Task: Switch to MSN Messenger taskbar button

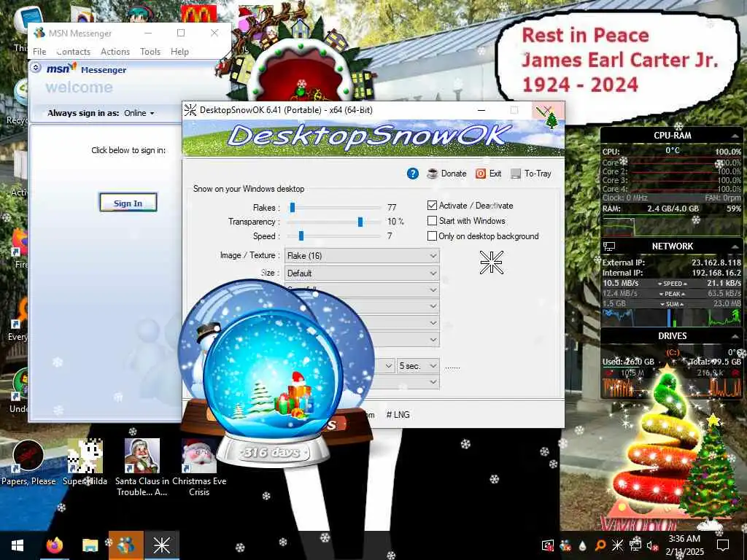Action: pyautogui.click(x=125, y=545)
